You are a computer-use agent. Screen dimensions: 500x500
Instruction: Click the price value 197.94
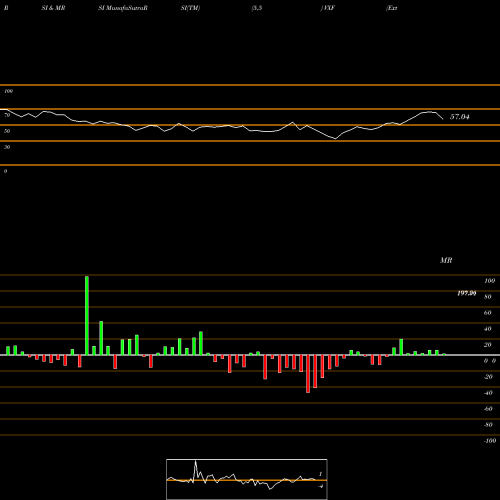tap(467, 293)
